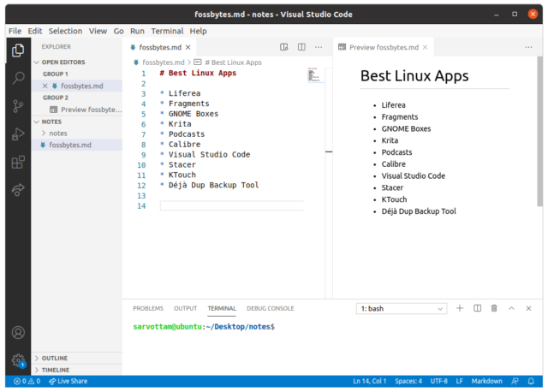The image size is (548, 392).
Task: Open More Actions for fossbytes.md editor
Action: tap(319, 47)
